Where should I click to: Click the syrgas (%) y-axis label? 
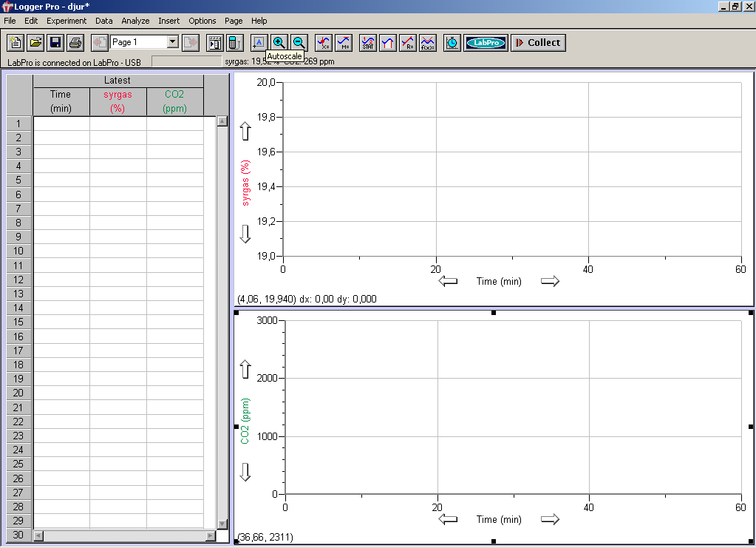pyautogui.click(x=245, y=183)
